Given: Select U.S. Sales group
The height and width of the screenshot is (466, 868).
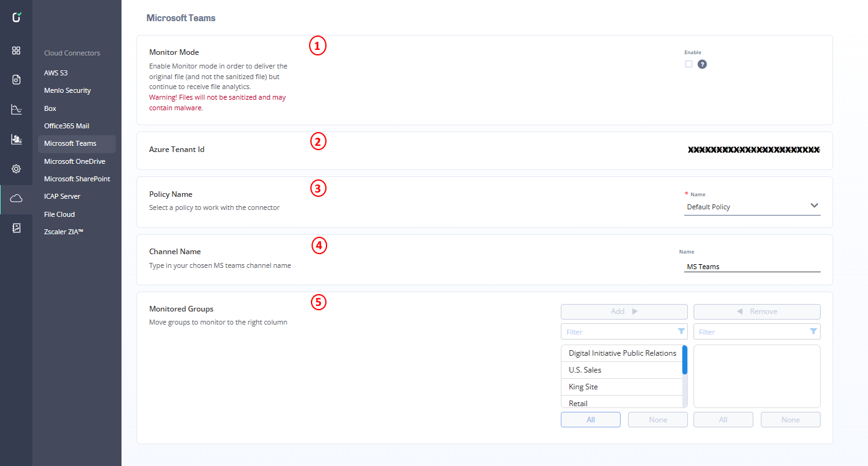Looking at the screenshot, I should click(622, 370).
